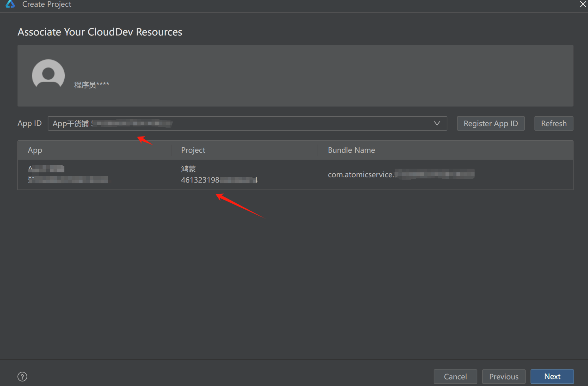Click the Register App ID button icon
The image size is (588, 386).
pyautogui.click(x=491, y=124)
